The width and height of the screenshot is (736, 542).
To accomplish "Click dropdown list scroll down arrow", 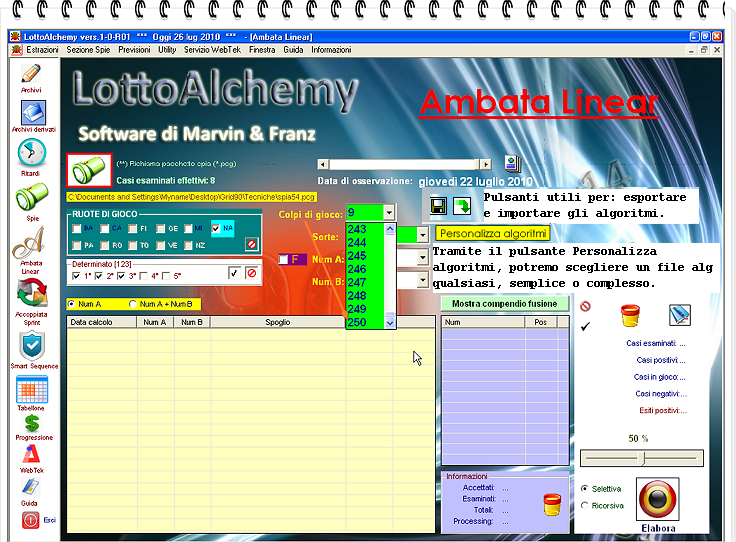I will click(390, 323).
